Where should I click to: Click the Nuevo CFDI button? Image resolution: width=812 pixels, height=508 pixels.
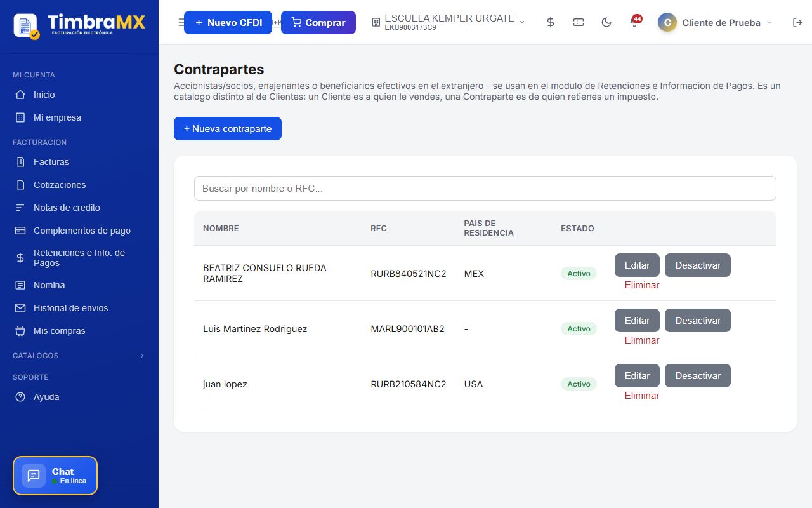[x=228, y=22]
